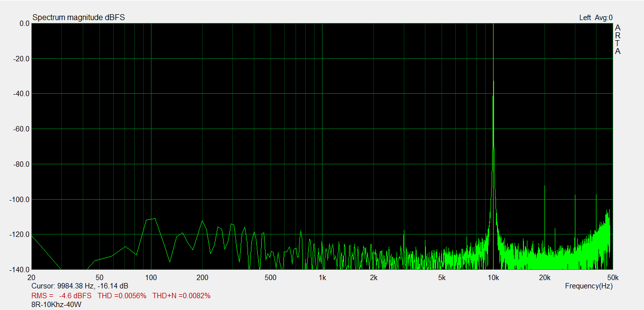644x310 pixels.
Task: Click the 'Frequency(Hz)' axis label
Action: tap(589, 286)
